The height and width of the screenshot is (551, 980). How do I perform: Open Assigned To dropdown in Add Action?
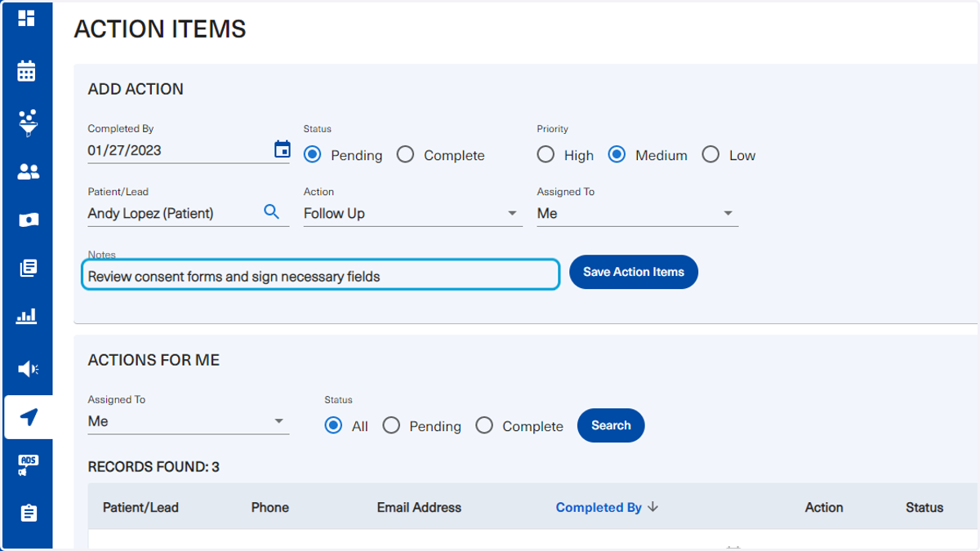pos(637,213)
